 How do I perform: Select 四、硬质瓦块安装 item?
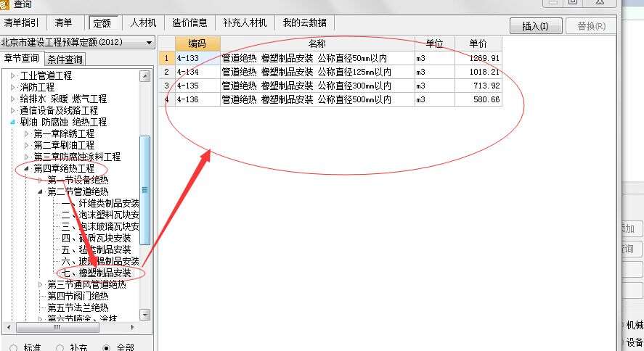click(x=96, y=239)
